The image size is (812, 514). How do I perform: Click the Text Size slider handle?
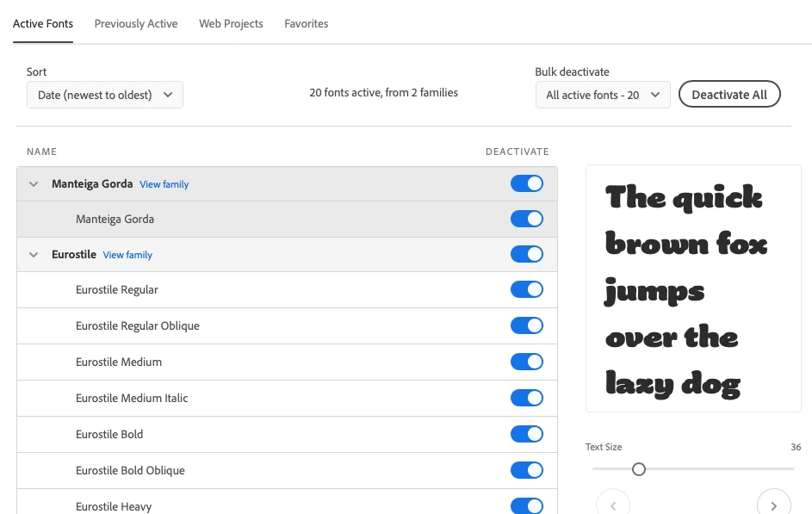click(x=639, y=469)
